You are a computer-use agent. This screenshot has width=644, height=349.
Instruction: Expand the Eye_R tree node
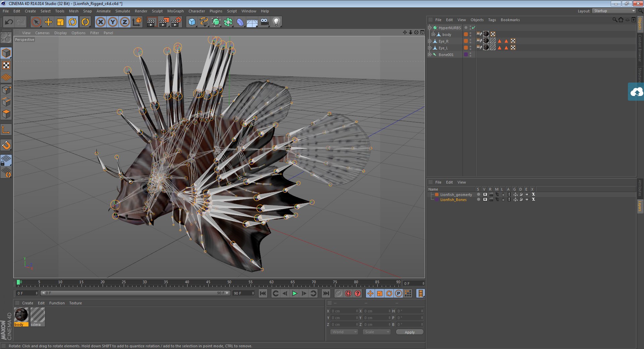tap(429, 41)
